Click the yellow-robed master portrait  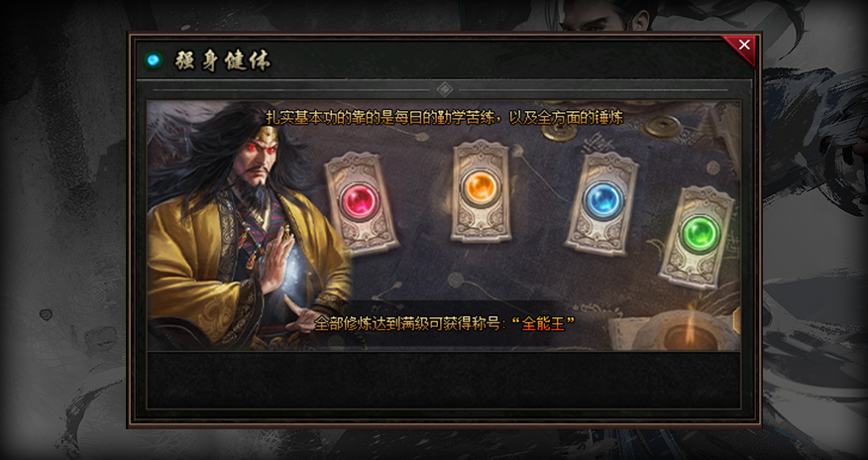click(249, 226)
